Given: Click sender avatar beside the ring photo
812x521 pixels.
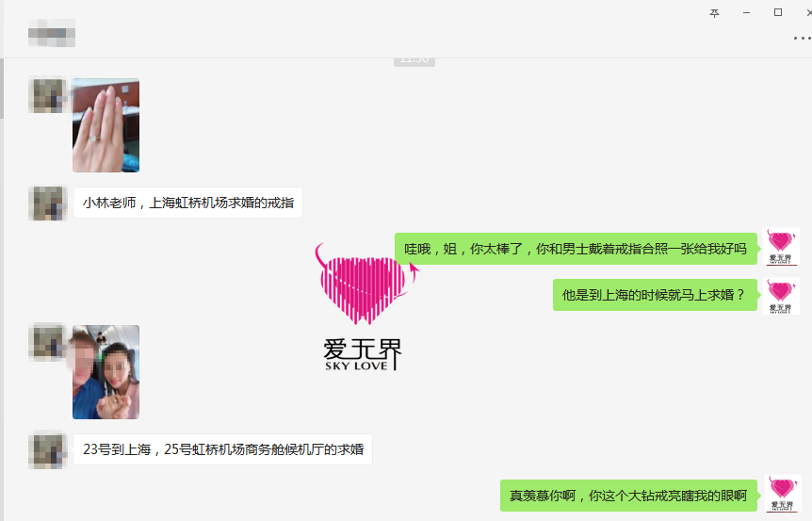Looking at the screenshot, I should click(47, 96).
